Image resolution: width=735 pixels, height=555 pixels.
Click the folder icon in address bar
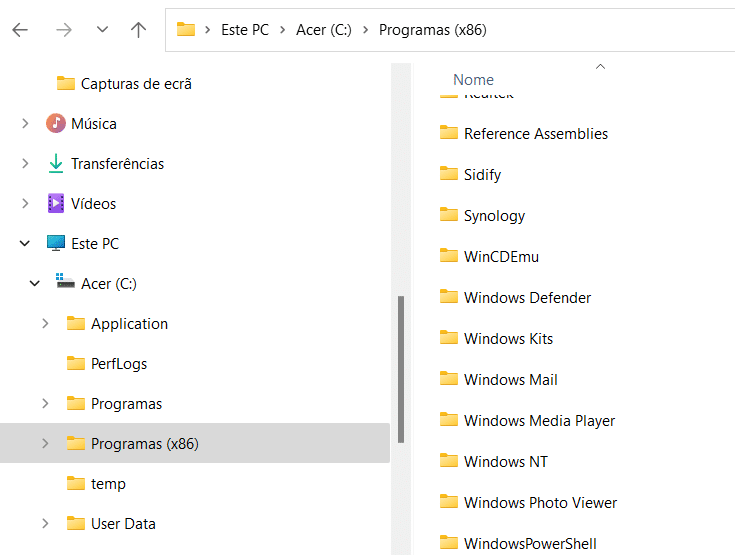pyautogui.click(x=186, y=30)
